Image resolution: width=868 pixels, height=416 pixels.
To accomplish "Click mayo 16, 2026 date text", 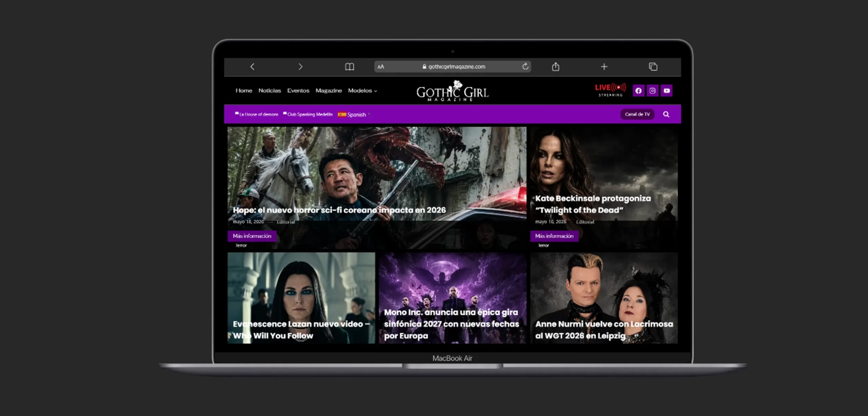I will click(551, 222).
